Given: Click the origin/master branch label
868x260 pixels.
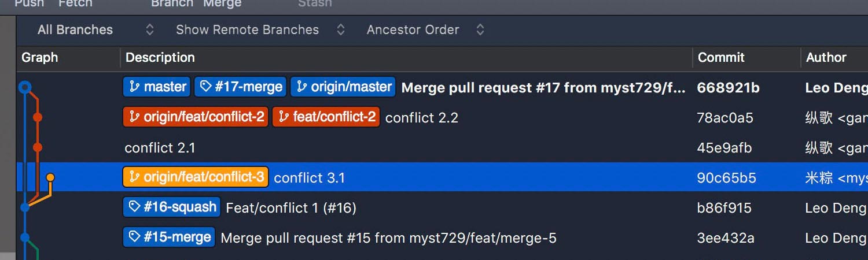Looking at the screenshot, I should pyautogui.click(x=343, y=87).
